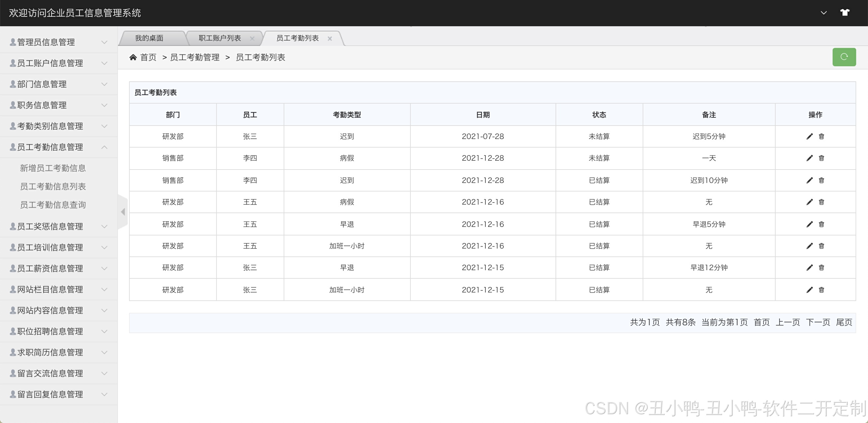This screenshot has width=868, height=423.
Task: Edit the 迟到10分钟 attendance row
Action: point(809,180)
